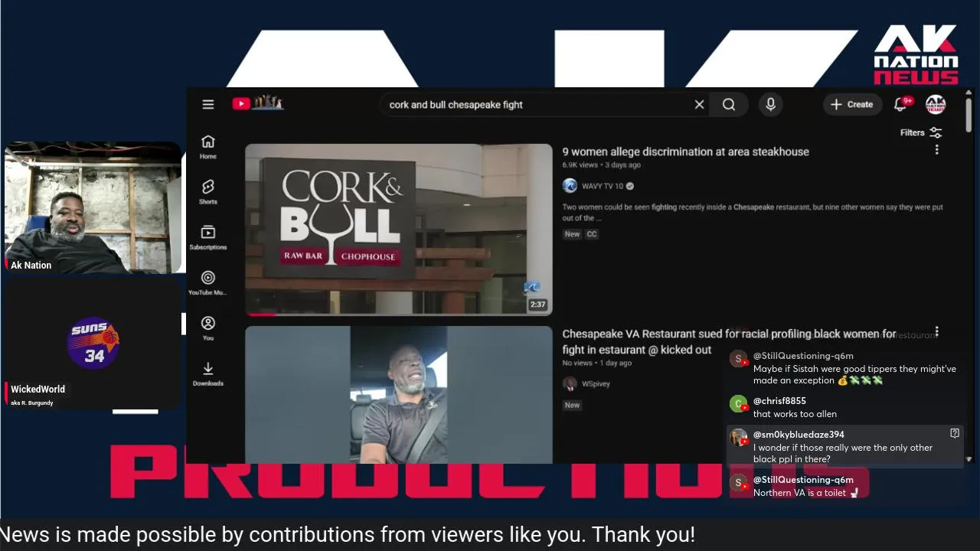Open Downloads in the sidebar
Screen dimensions: 980x551
click(x=208, y=373)
